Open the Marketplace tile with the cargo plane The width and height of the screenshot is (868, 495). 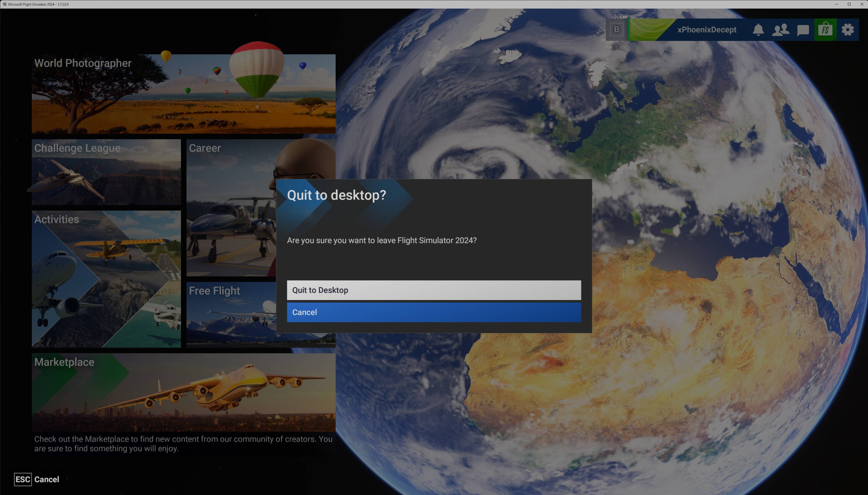[184, 393]
